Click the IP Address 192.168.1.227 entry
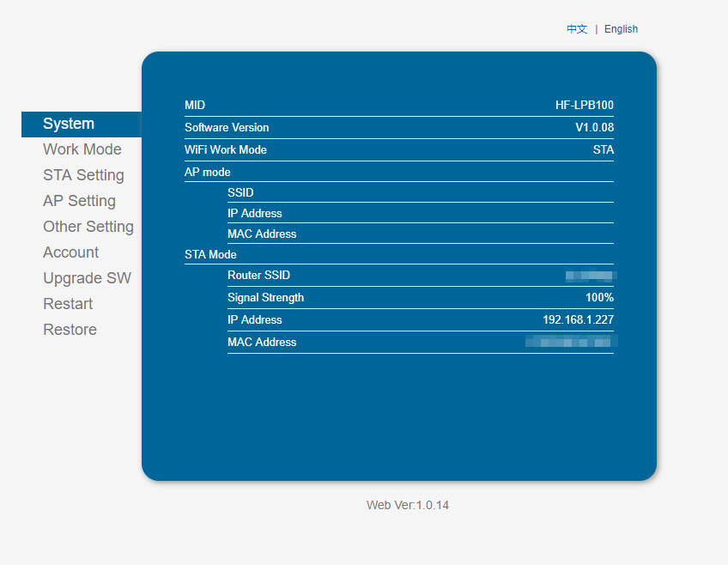Image resolution: width=728 pixels, height=565 pixels. click(x=421, y=319)
